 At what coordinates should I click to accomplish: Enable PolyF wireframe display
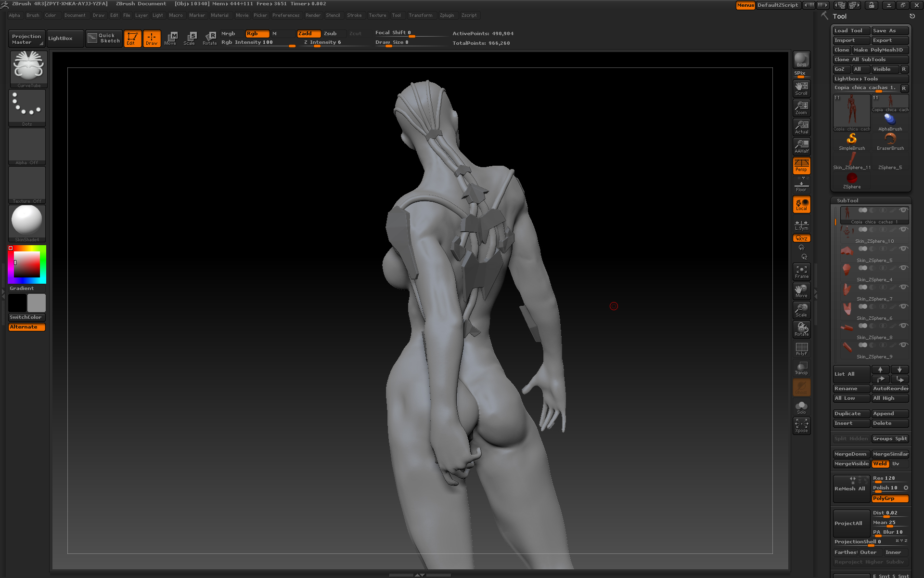tap(801, 349)
